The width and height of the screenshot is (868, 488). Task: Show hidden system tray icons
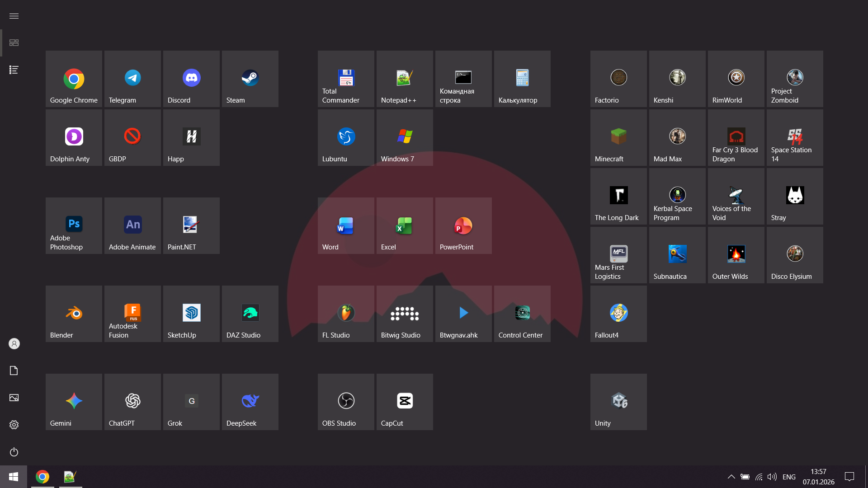(731, 477)
